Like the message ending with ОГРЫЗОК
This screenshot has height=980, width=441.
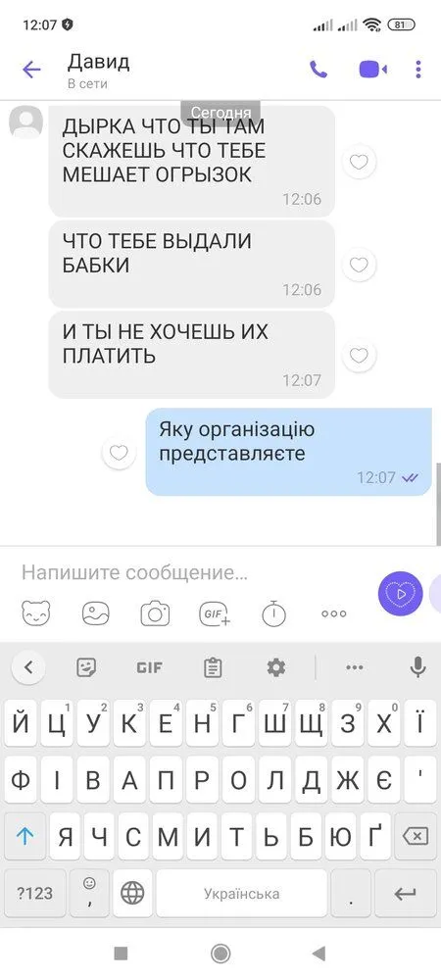point(359,163)
